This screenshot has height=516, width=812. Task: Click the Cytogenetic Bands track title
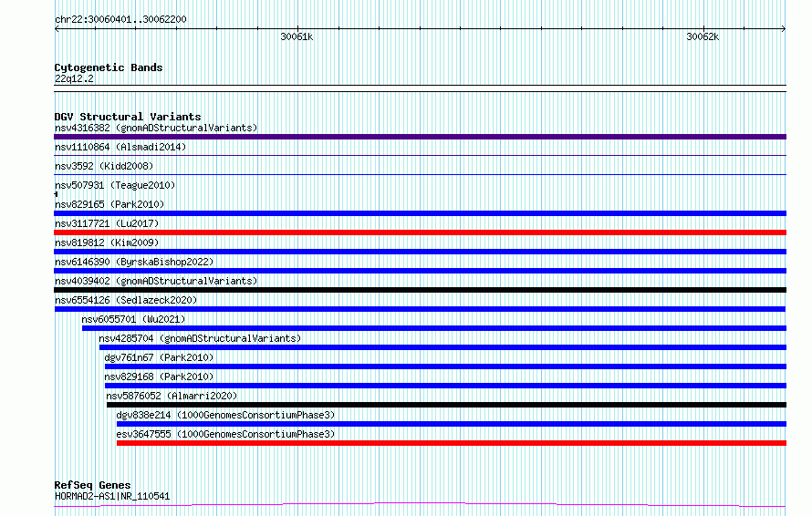109,67
